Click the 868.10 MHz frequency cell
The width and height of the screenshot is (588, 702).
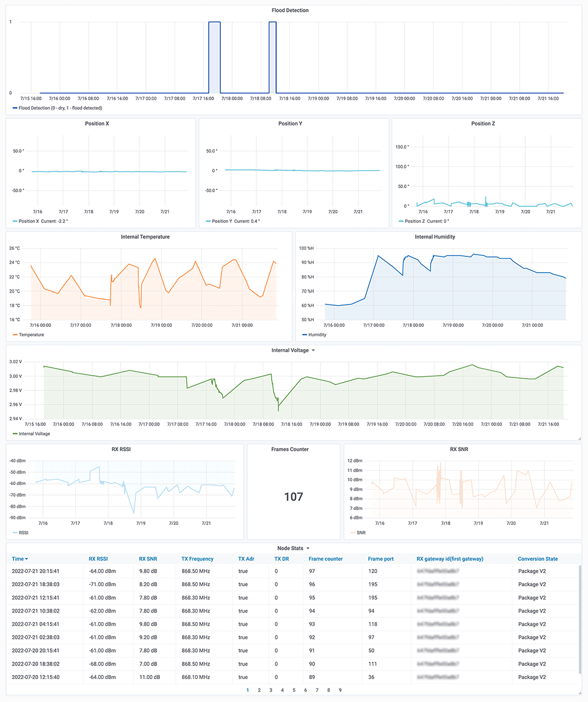pyautogui.click(x=196, y=677)
